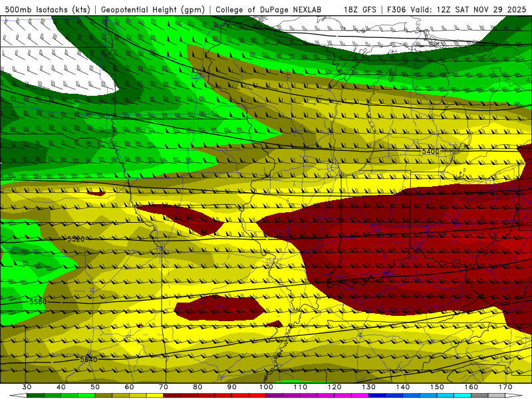Click the 150 value on the color scale
The image size is (532, 399).
437,387
